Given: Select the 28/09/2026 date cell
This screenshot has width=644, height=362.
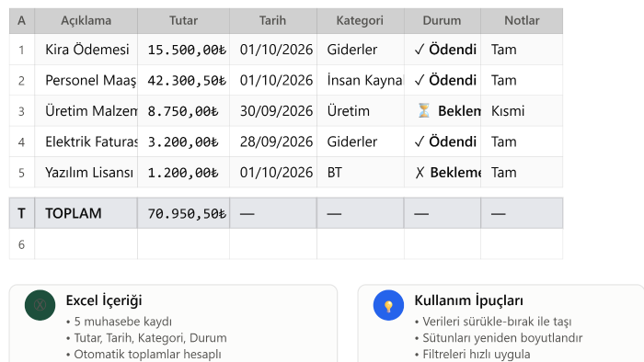Looking at the screenshot, I should pos(273,141).
